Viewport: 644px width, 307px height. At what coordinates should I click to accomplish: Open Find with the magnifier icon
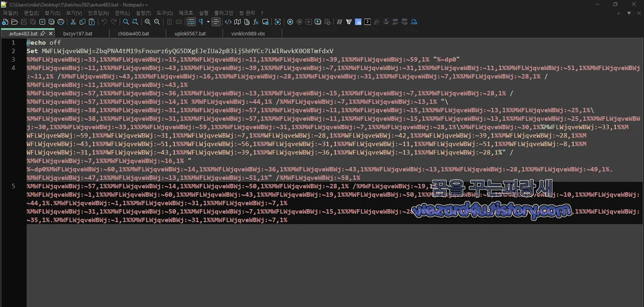click(x=126, y=22)
